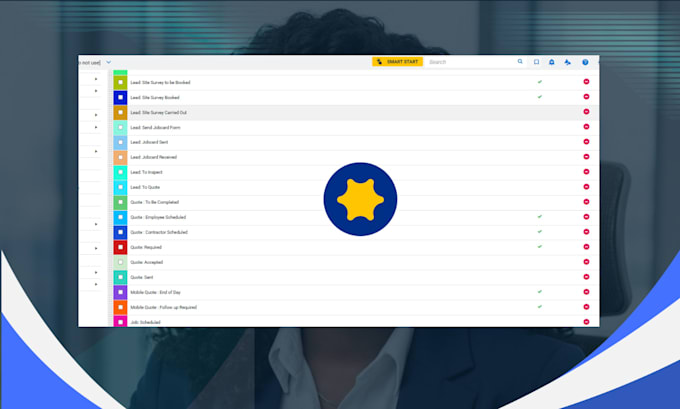Delete 'Quote : Contractor Scheduled' with red icon

tap(586, 232)
